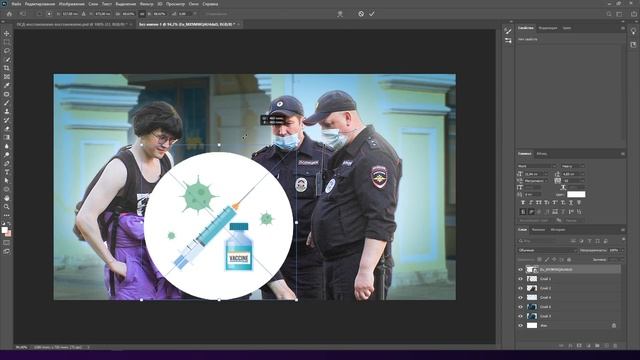Open the font style dropdown

point(573,166)
